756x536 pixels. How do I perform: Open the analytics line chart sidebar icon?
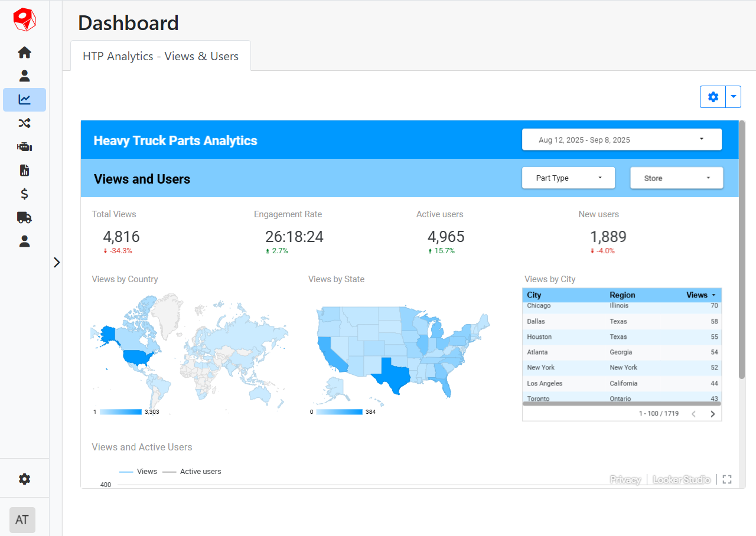coord(24,100)
